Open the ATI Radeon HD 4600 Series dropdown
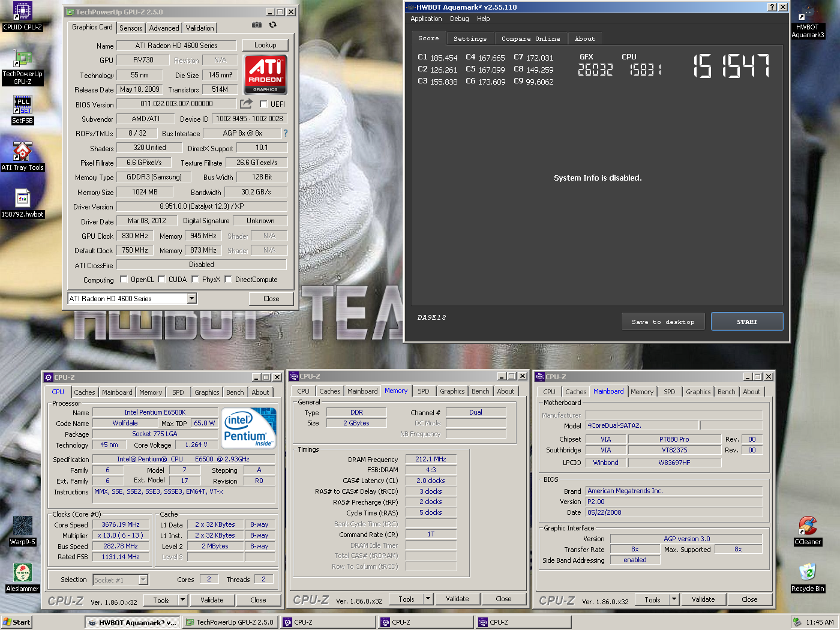The image size is (840, 630). (x=191, y=298)
